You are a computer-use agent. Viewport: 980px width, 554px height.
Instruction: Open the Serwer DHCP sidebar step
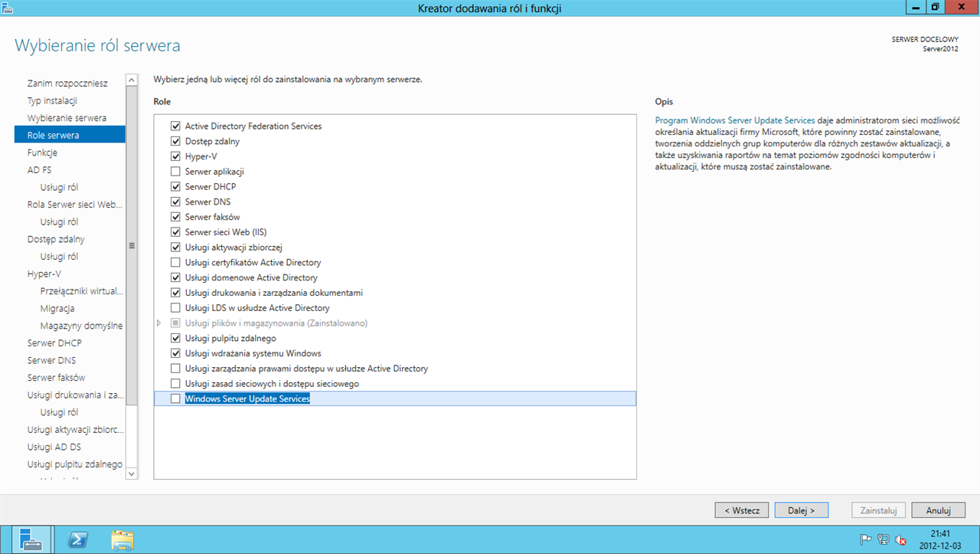[54, 343]
